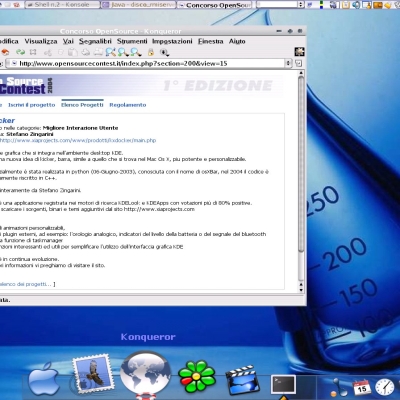Viewport: 400px width, 400px height.
Task: Click the Increase Font Size magnifier icon
Action: pos(123,52)
